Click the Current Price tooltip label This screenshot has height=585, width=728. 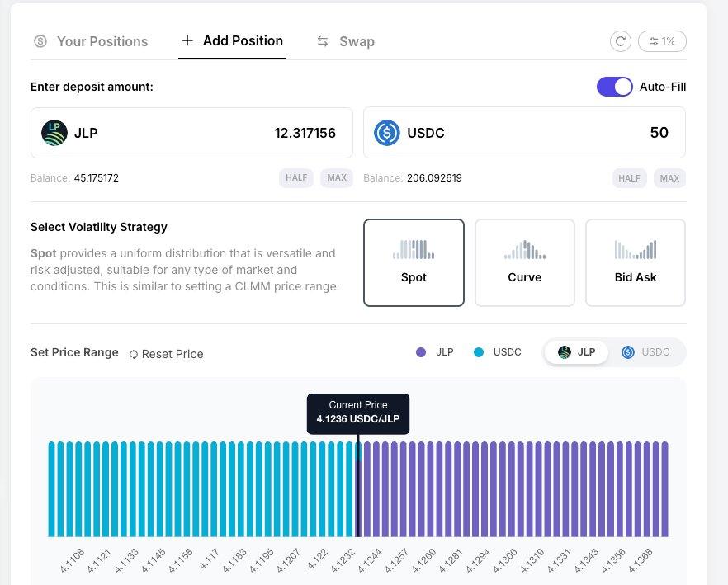358,413
